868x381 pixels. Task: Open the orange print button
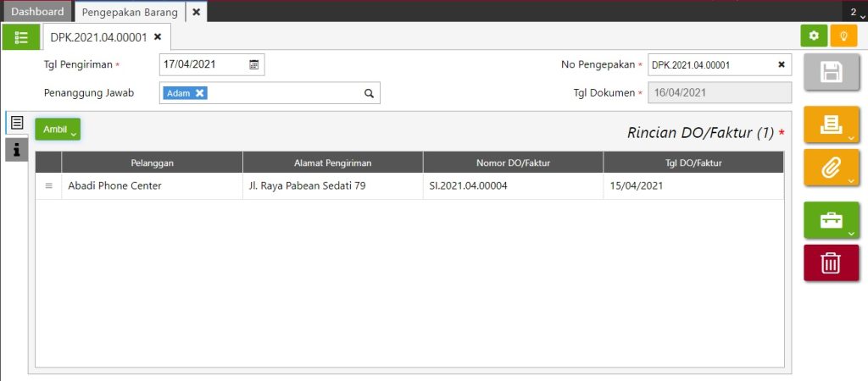(x=832, y=124)
